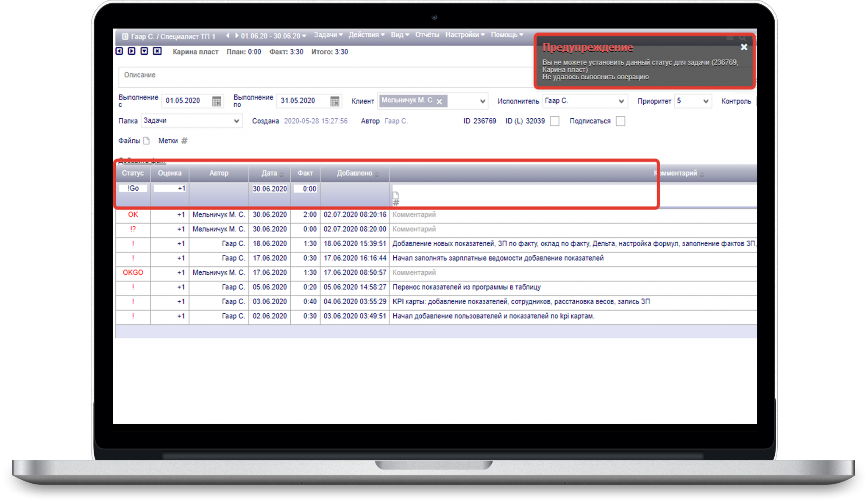Click author link Гаар С.
The image size is (868, 501).
pyautogui.click(x=396, y=121)
